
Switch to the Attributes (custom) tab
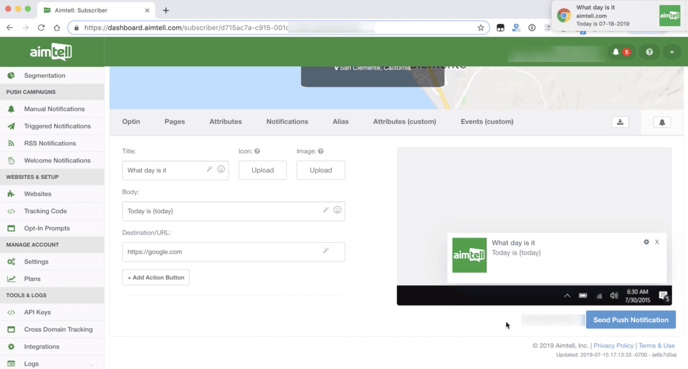click(405, 122)
